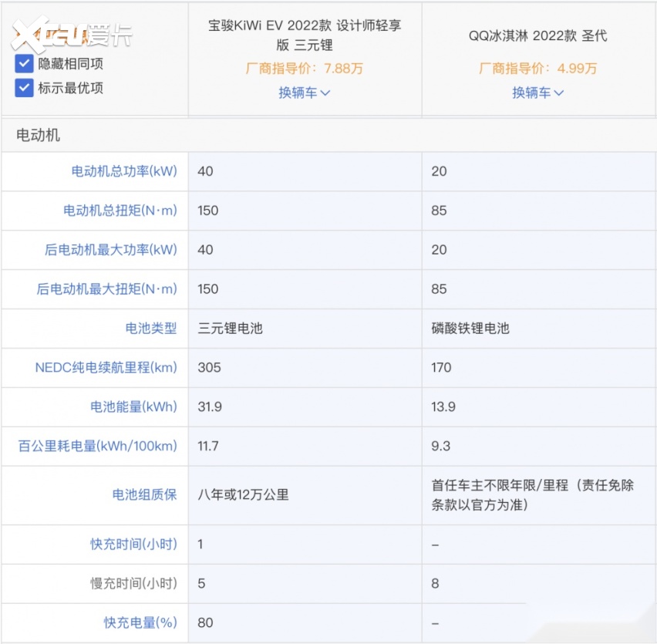Click the 快充电量(%) parameter label
657x644 pixels.
tap(140, 622)
